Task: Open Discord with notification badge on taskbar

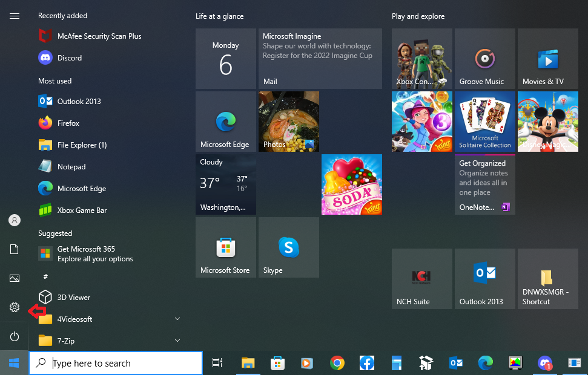Action: pyautogui.click(x=545, y=363)
